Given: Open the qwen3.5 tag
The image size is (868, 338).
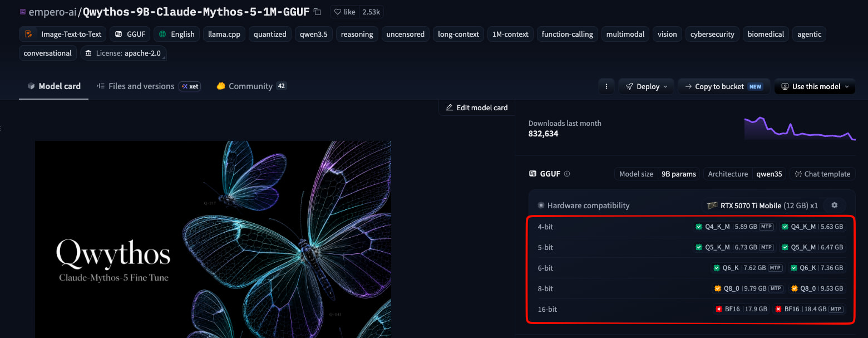Looking at the screenshot, I should coord(313,34).
